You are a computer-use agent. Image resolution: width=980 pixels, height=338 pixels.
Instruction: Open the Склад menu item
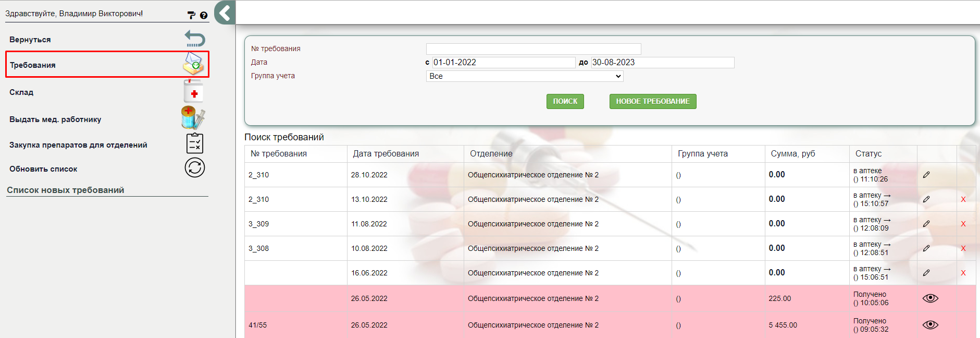(x=21, y=92)
